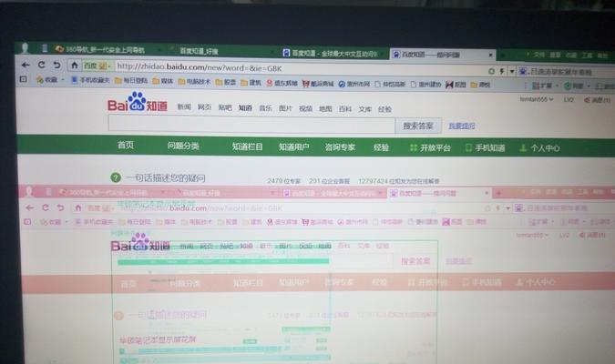Click the lightning speed-mode icon in address bar
This screenshot has width=615, height=364.
[502, 71]
